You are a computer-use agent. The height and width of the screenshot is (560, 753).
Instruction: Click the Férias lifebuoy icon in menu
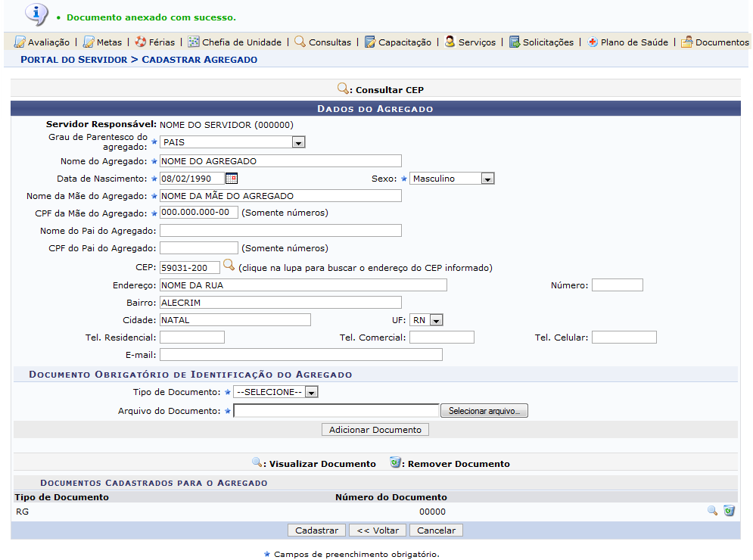pos(141,42)
